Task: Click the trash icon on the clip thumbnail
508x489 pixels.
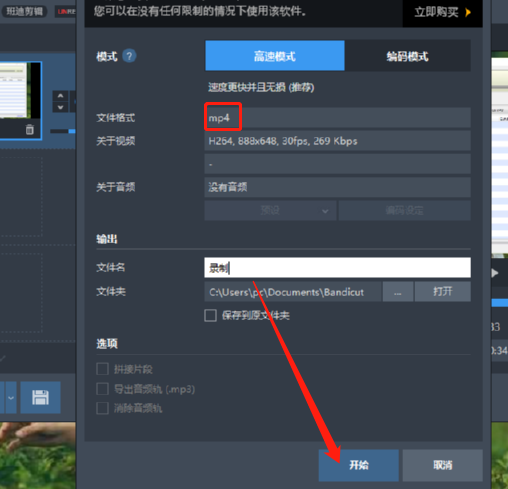Action: [30, 129]
